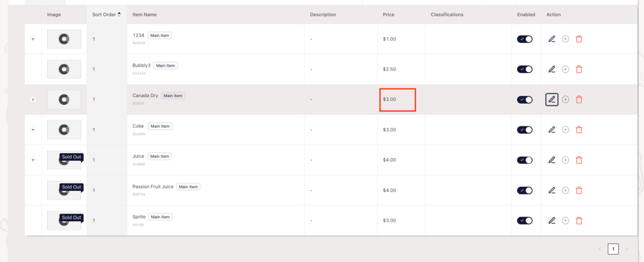The width and height of the screenshot is (644, 262).
Task: Delete the Bubbly3 item
Action: tap(579, 69)
